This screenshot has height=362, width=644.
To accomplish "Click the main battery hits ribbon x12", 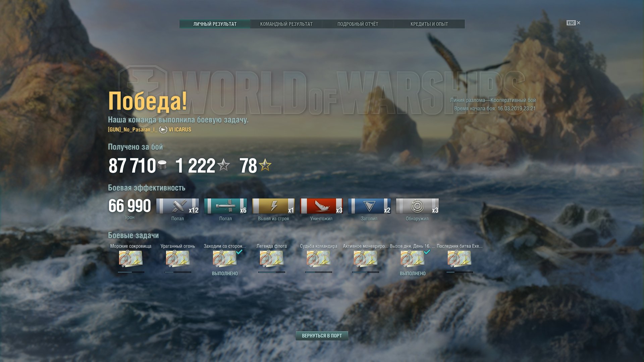I will [177, 206].
